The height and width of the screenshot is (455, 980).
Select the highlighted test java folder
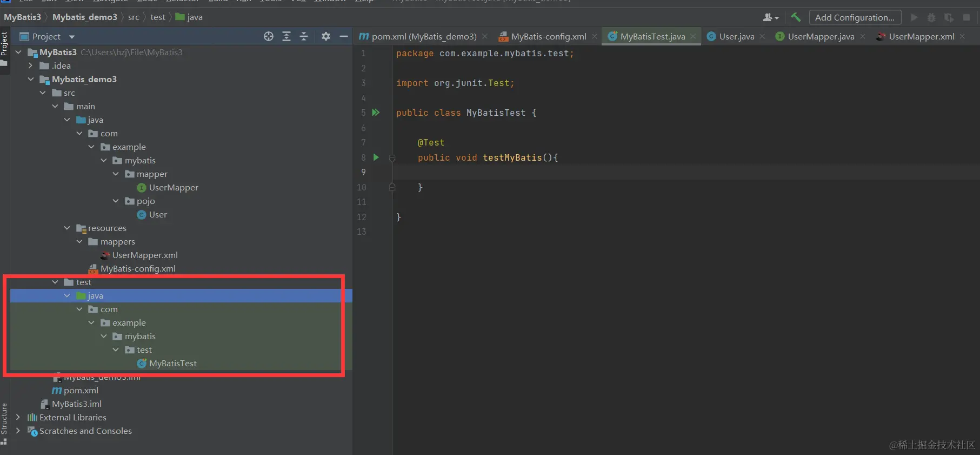click(181, 295)
